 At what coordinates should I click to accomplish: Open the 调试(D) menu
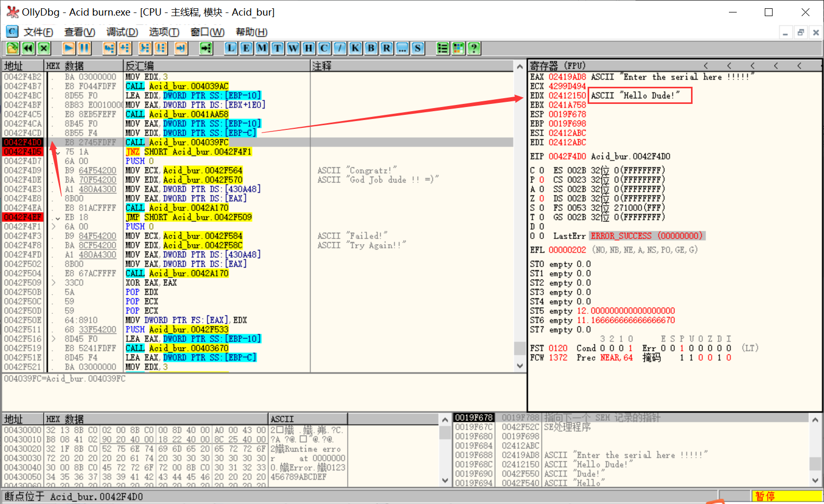click(x=122, y=32)
